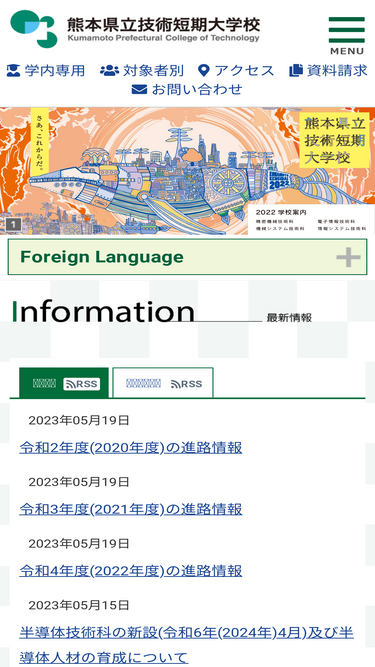375x667 pixels.
Task: Open the Foreign Language panel bar
Action: tap(188, 257)
